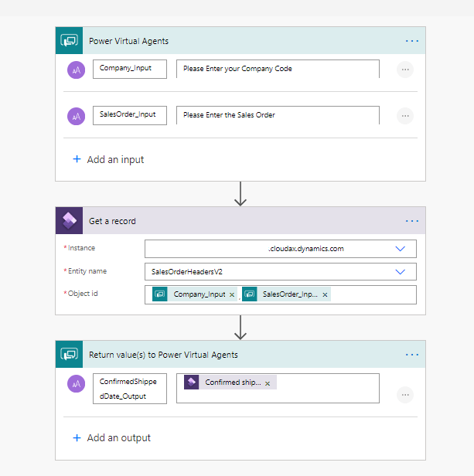474x476 pixels.
Task: Open the Power Virtual Agents trigger ellipsis menu
Action: point(412,41)
